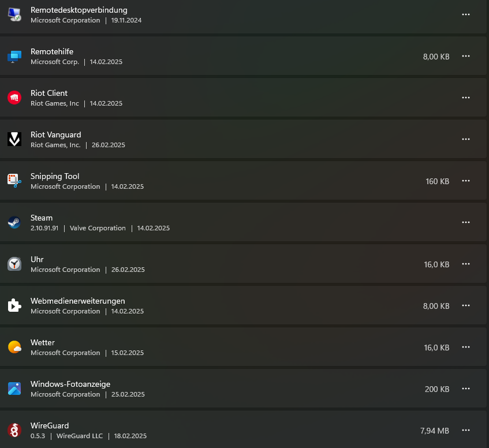Click the 8,00 KB size of Webmedienerweiterungen
The image size is (489, 448).
tap(436, 306)
